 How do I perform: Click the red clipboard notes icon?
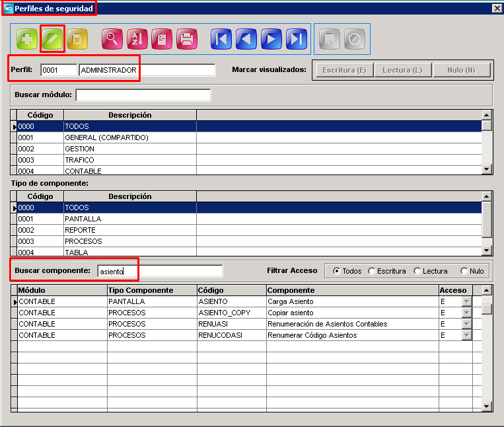[x=162, y=39]
